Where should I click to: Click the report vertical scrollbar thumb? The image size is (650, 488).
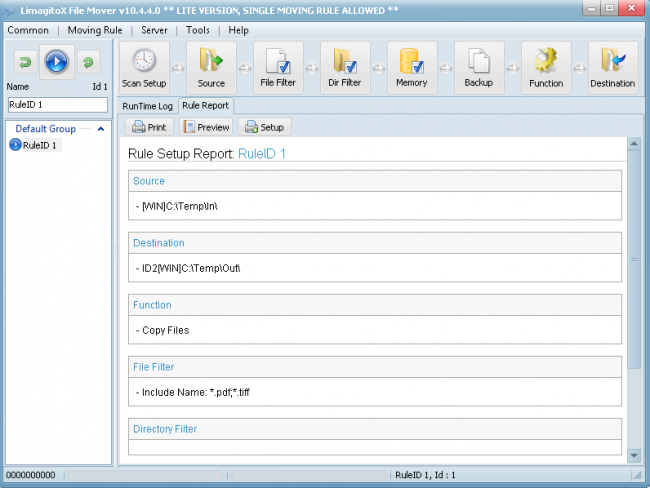tap(633, 260)
